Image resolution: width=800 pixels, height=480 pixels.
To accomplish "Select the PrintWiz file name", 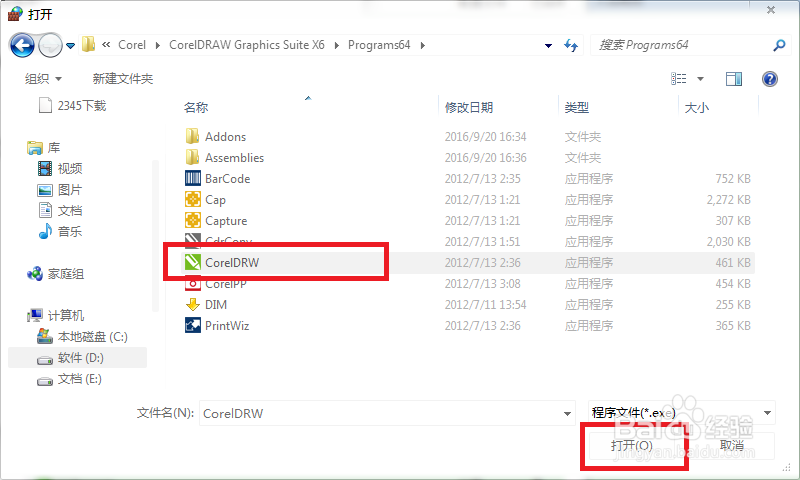I will 227,325.
